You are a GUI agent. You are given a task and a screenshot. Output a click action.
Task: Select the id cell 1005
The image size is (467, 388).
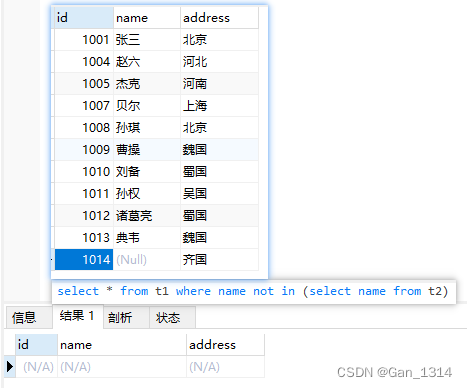pos(84,84)
